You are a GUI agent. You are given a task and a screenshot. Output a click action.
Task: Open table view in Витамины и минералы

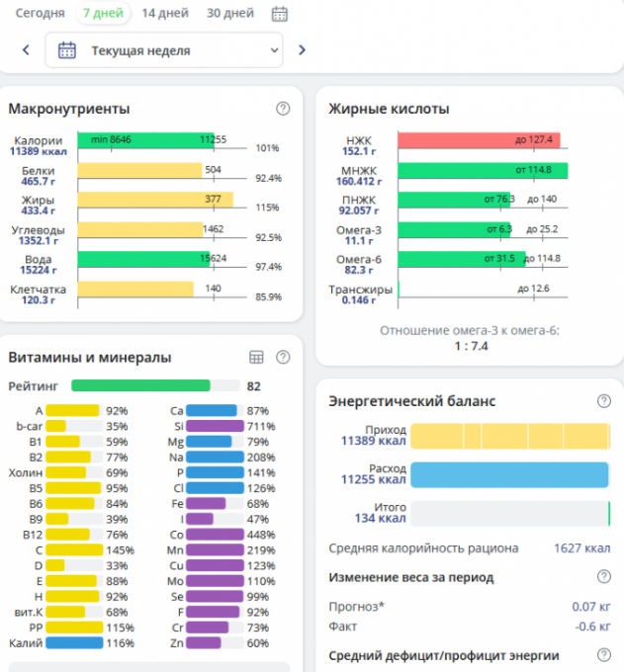click(x=256, y=357)
